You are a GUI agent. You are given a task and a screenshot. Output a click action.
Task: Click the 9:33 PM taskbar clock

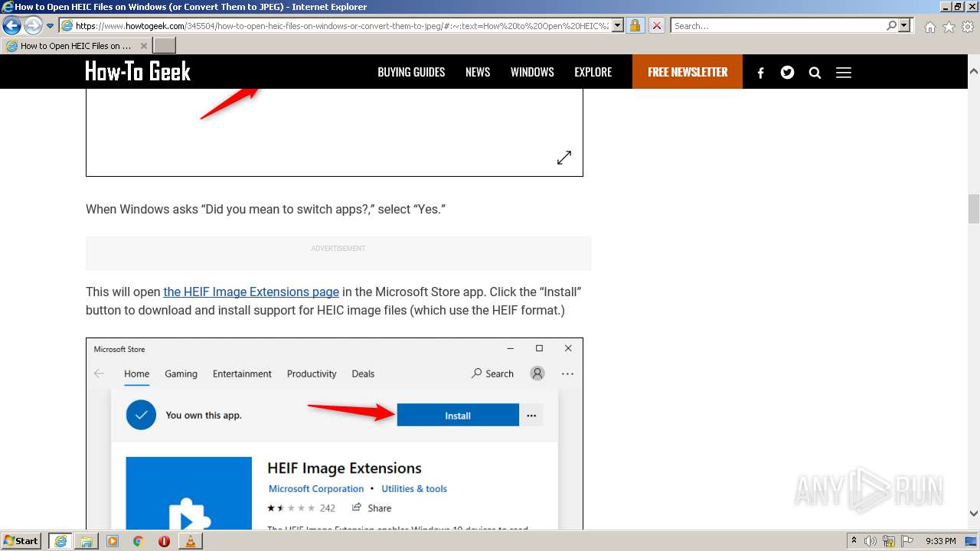click(x=940, y=541)
